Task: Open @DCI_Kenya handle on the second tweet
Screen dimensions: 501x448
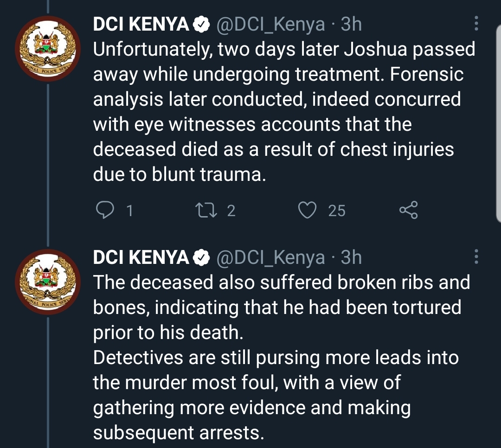Action: coord(271,258)
